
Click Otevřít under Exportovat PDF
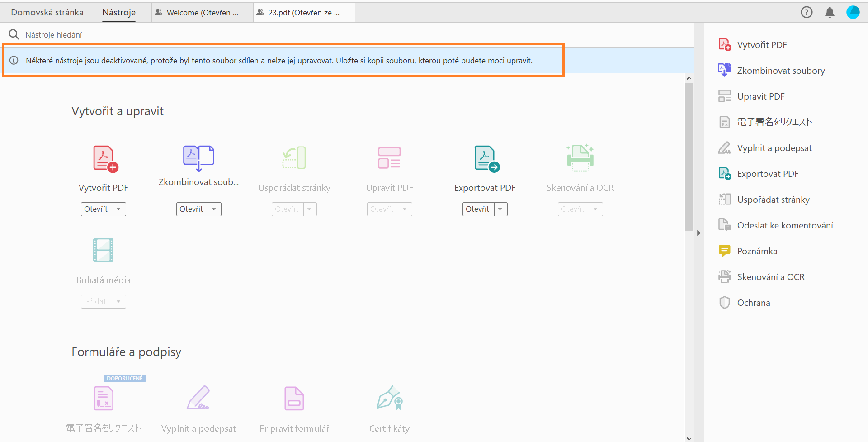click(x=478, y=209)
